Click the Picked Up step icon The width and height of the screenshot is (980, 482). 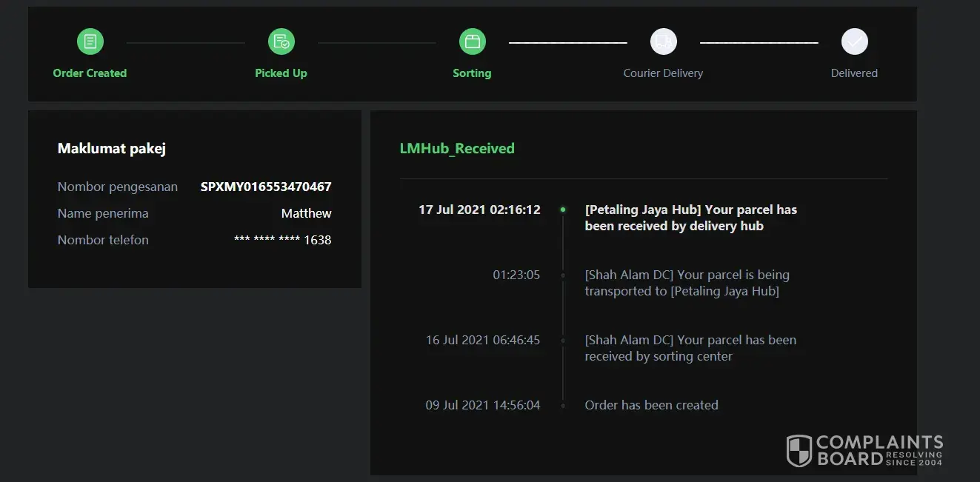coord(281,41)
